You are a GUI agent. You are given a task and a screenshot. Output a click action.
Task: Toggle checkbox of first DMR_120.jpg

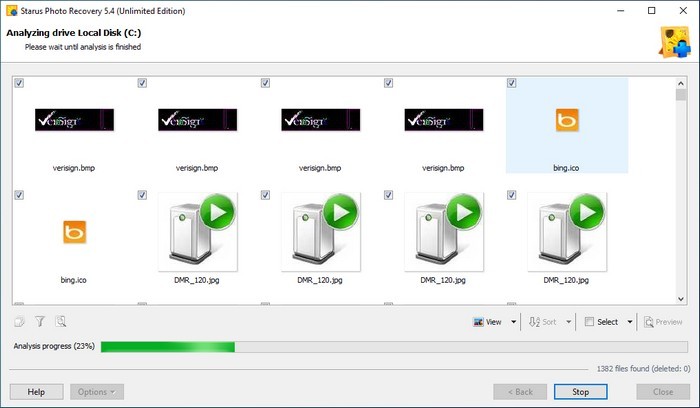click(143, 195)
